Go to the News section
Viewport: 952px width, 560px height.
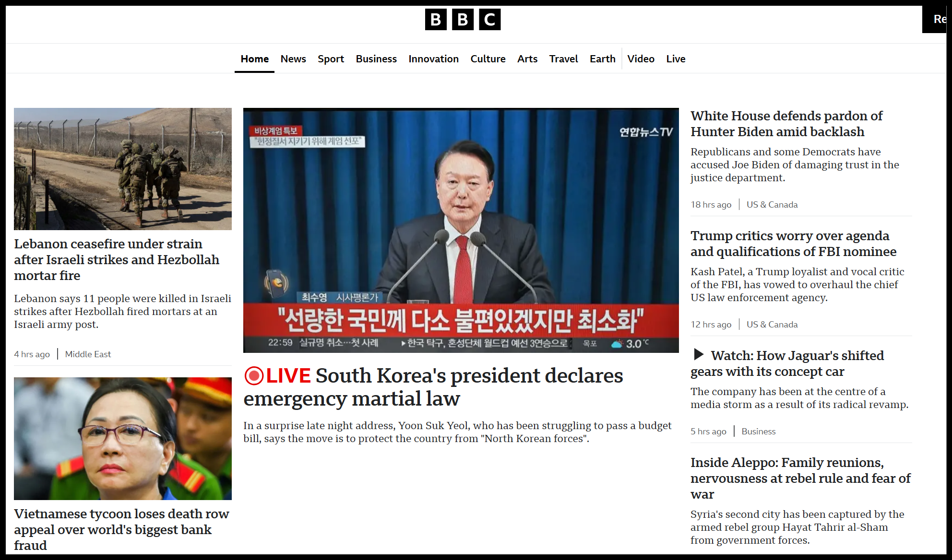[x=293, y=59]
